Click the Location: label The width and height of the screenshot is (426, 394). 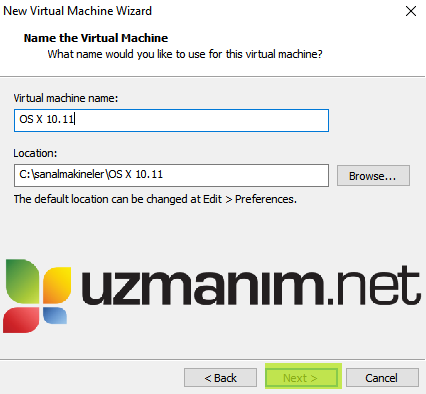pyautogui.click(x=35, y=153)
